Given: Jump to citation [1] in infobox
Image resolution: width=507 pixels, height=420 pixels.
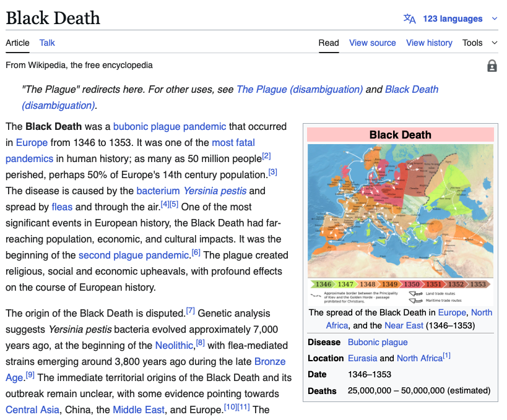Looking at the screenshot, I should pyautogui.click(x=446, y=356).
